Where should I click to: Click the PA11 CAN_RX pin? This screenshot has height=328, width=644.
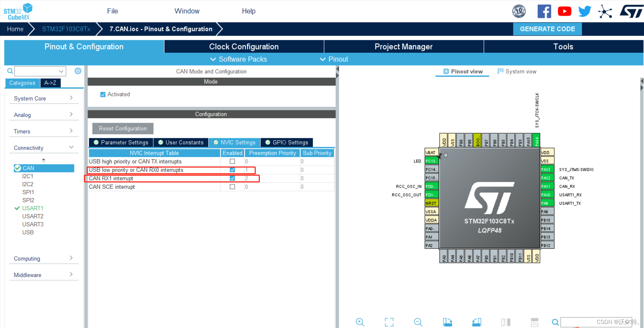pyautogui.click(x=548, y=186)
